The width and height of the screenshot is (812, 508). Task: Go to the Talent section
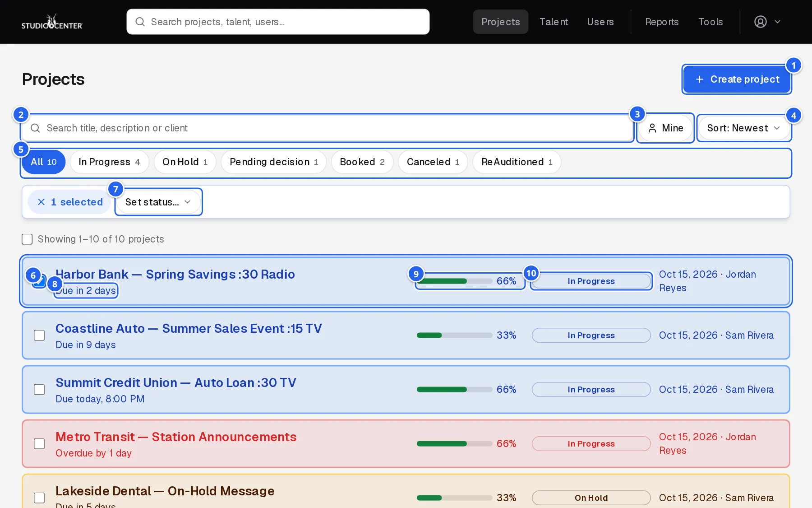tap(554, 22)
